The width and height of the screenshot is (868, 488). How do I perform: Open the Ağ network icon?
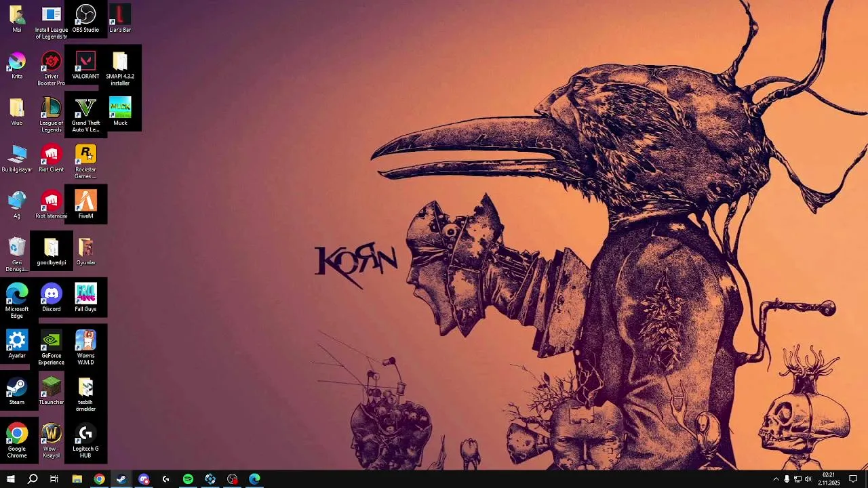tap(17, 205)
